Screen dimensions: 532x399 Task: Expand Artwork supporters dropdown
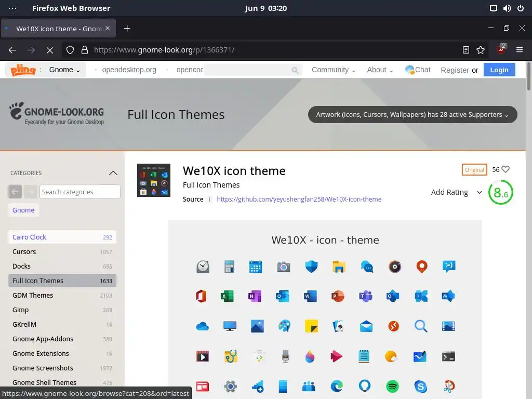click(x=413, y=115)
